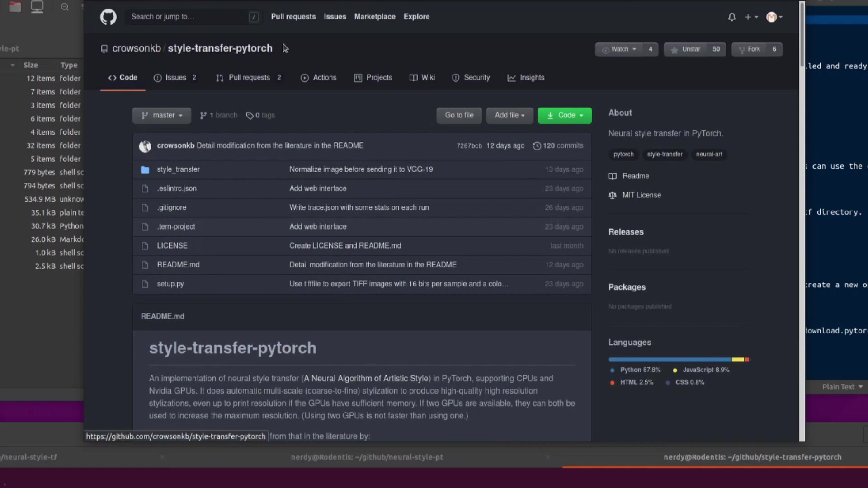Click the crowsonkb commit author avatar
The height and width of the screenshot is (488, 868).
point(145,146)
